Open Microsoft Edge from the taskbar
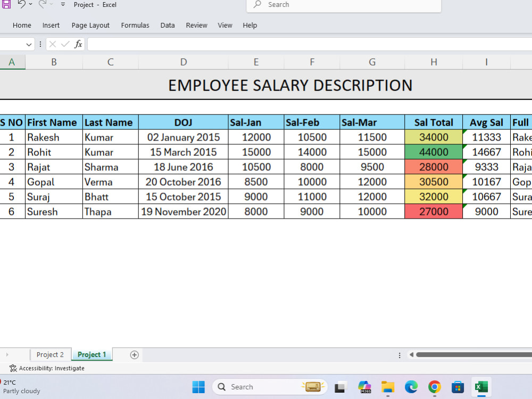The width and height of the screenshot is (532, 399). coord(411,387)
